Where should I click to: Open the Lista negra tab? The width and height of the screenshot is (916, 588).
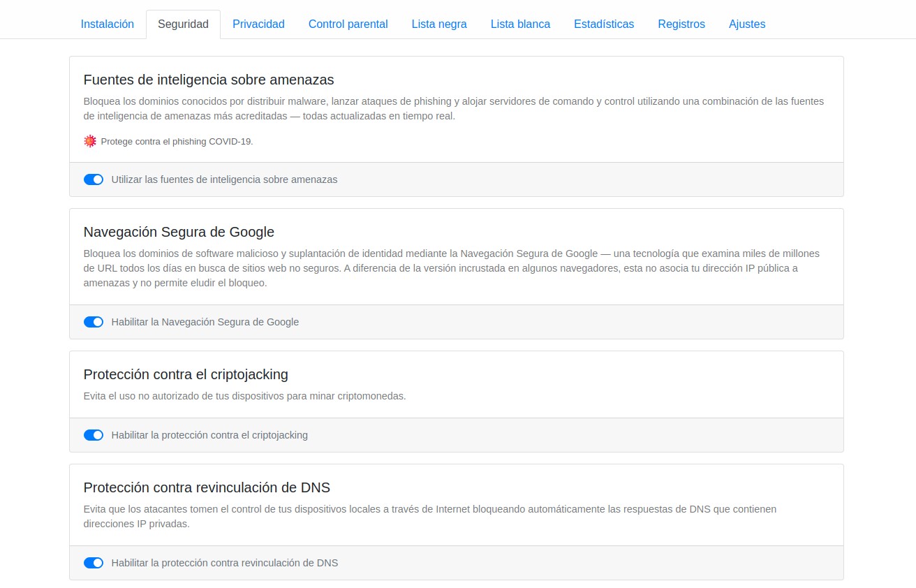pos(439,24)
